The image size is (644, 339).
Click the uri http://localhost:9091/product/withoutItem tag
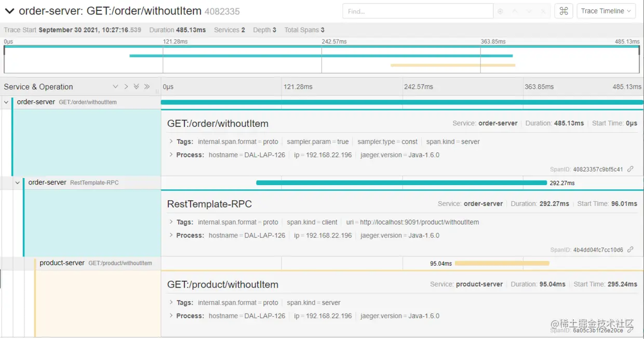[x=413, y=222]
